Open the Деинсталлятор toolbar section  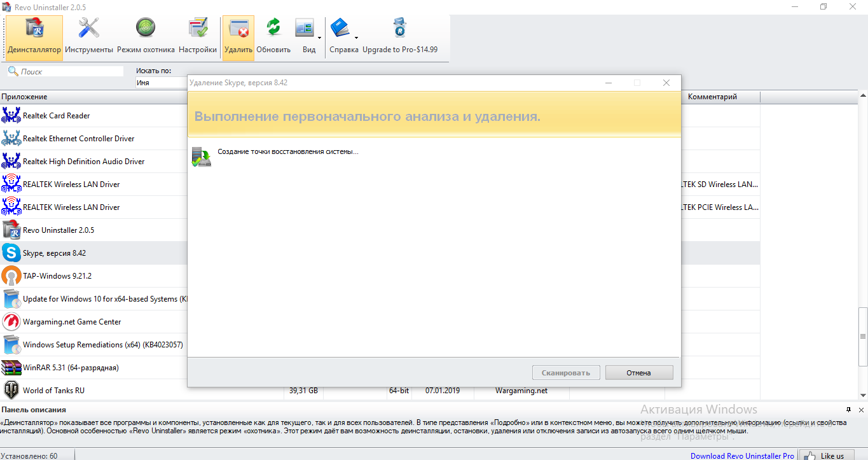(x=34, y=38)
